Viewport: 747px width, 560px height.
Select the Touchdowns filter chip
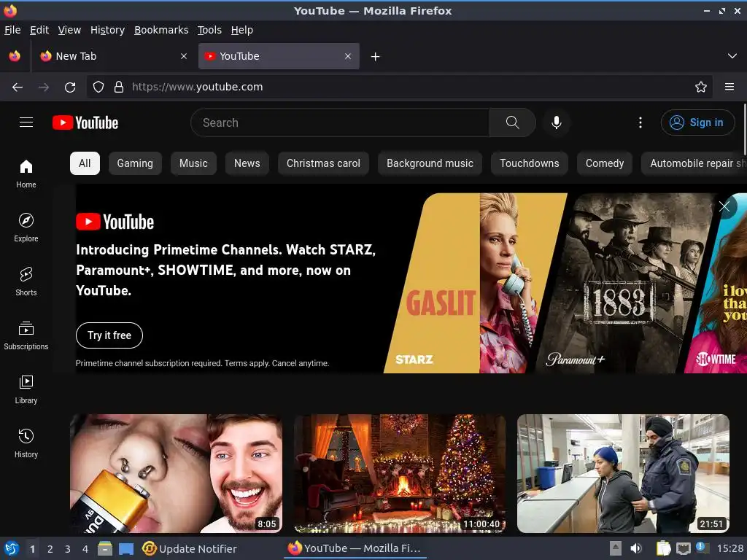[530, 163]
